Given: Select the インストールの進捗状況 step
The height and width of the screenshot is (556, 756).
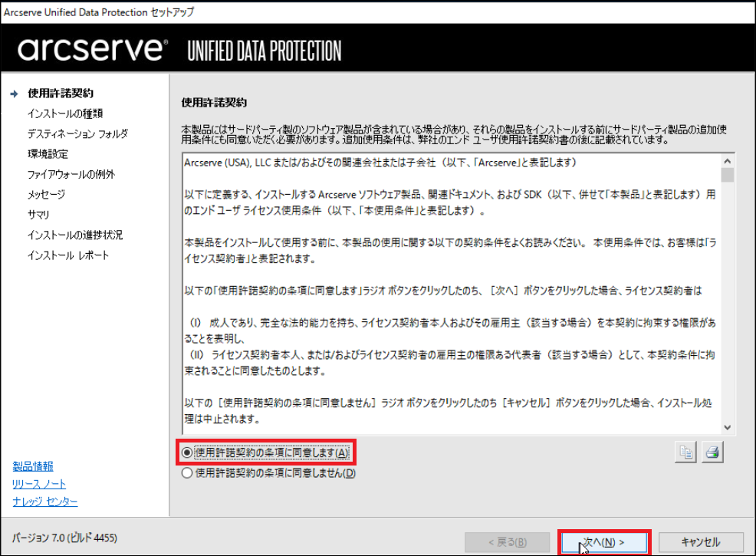Looking at the screenshot, I should click(75, 235).
